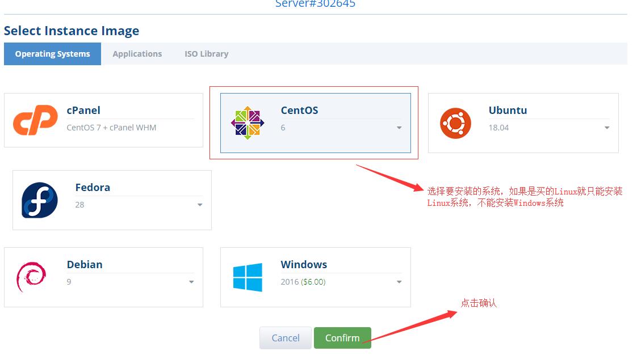This screenshot has height=364, width=633.
Task: Confirm the selected instance image
Action: (x=342, y=337)
